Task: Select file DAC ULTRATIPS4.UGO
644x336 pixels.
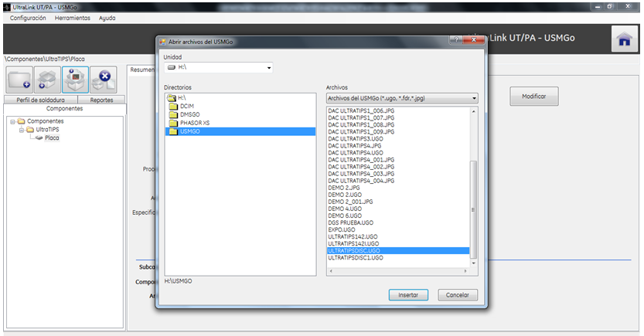Action: pyautogui.click(x=356, y=153)
